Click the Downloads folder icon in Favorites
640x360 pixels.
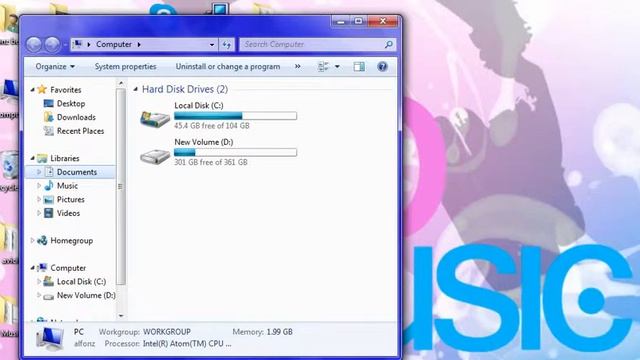pos(49,117)
